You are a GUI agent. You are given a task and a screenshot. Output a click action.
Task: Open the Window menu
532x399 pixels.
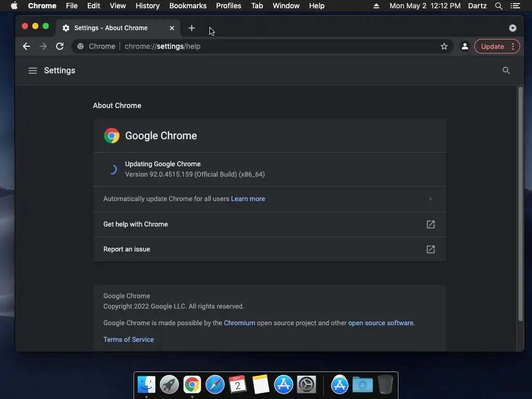click(286, 6)
